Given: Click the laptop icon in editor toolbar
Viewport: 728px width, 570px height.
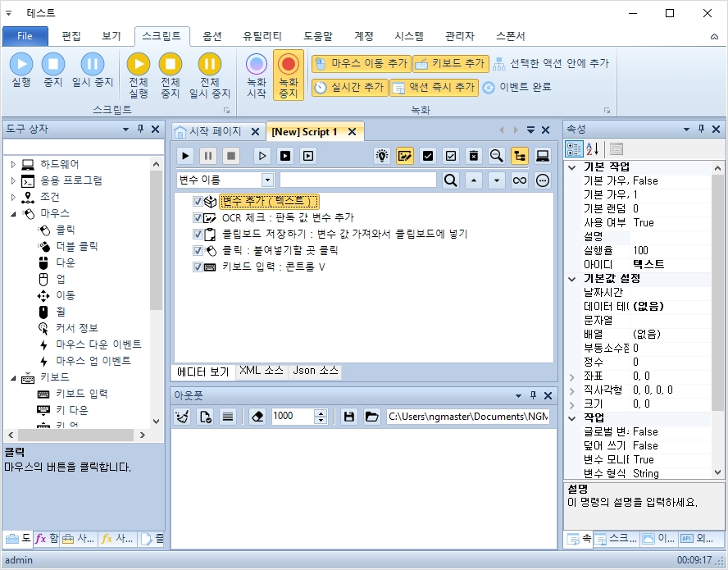Looking at the screenshot, I should coord(542,156).
